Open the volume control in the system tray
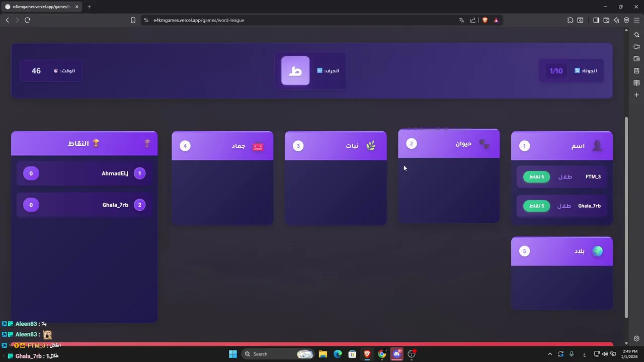The width and height of the screenshot is (644, 362). point(605,354)
